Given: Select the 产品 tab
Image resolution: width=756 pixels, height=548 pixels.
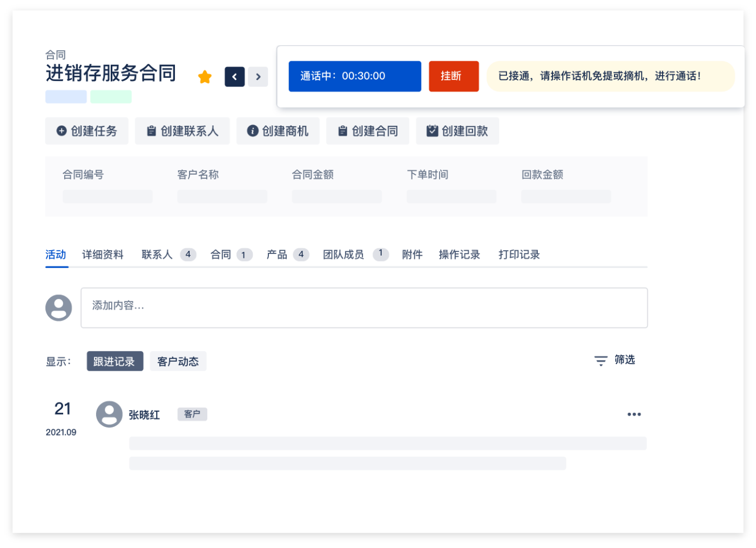Looking at the screenshot, I should (277, 255).
